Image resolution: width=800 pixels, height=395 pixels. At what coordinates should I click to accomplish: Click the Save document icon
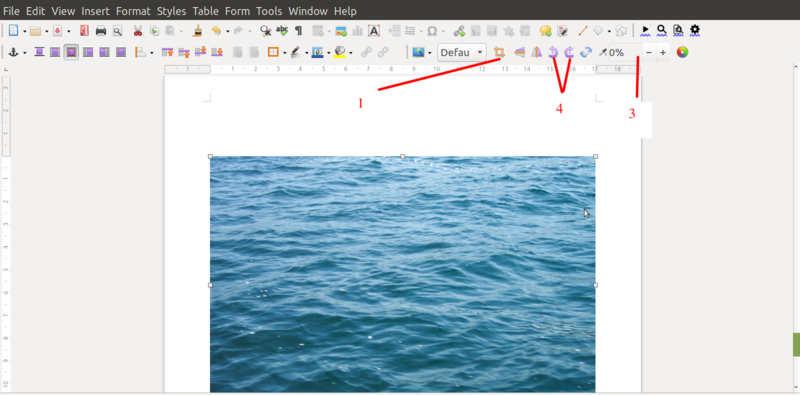[58, 31]
